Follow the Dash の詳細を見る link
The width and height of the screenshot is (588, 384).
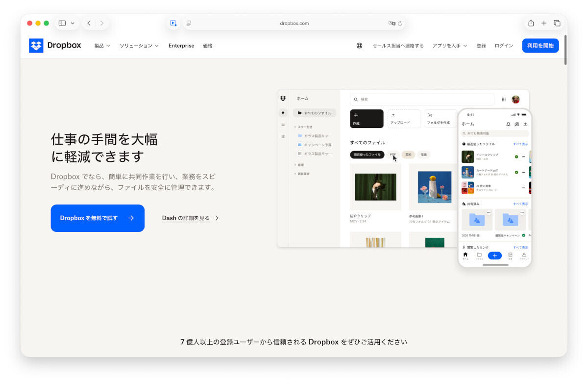click(x=190, y=218)
